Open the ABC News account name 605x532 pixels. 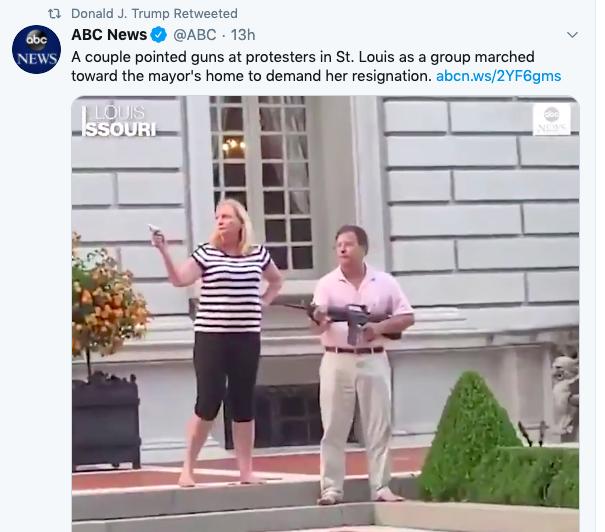[x=109, y=35]
